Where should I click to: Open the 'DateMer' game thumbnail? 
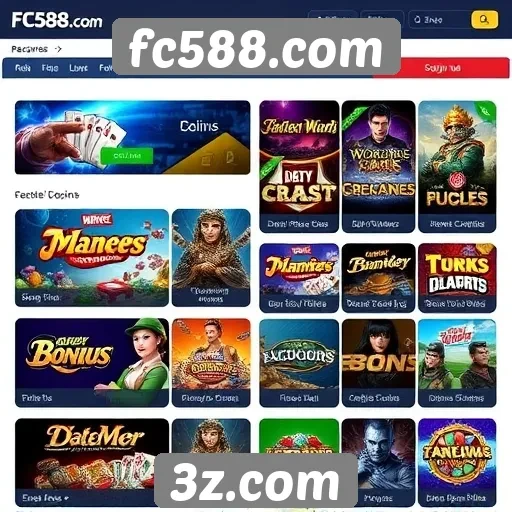(x=92, y=463)
